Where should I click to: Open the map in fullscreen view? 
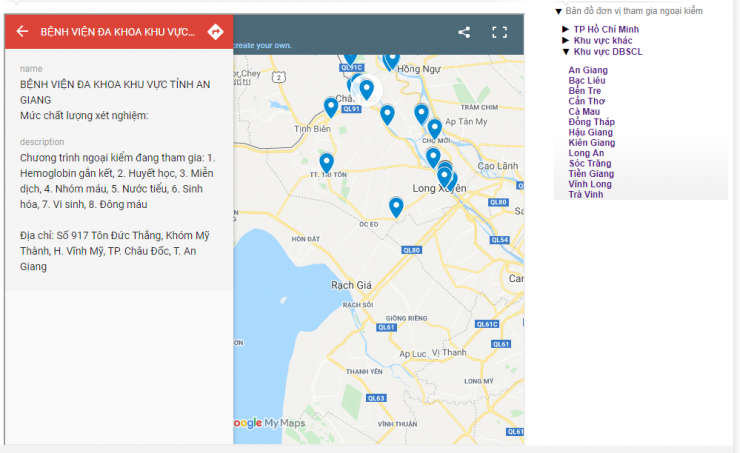tap(500, 32)
